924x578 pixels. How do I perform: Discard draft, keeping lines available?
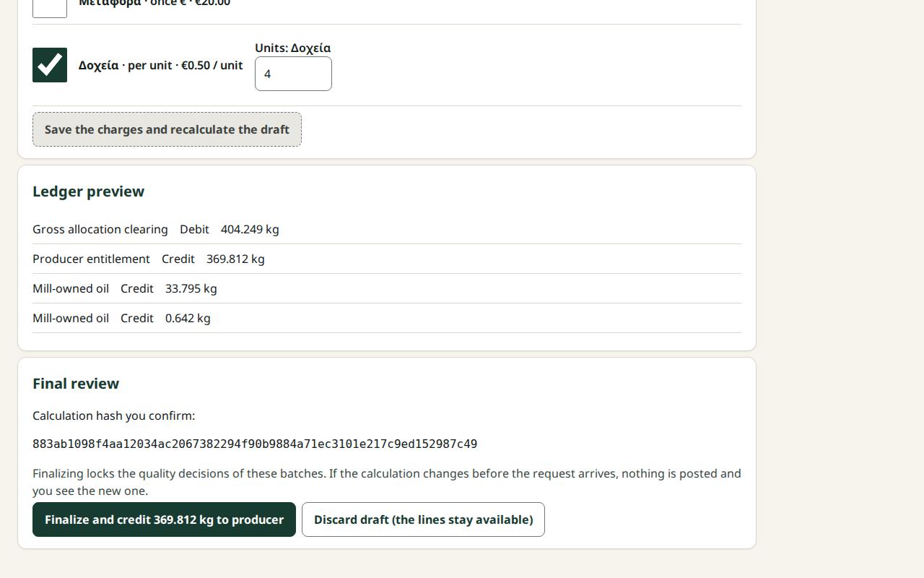point(423,519)
